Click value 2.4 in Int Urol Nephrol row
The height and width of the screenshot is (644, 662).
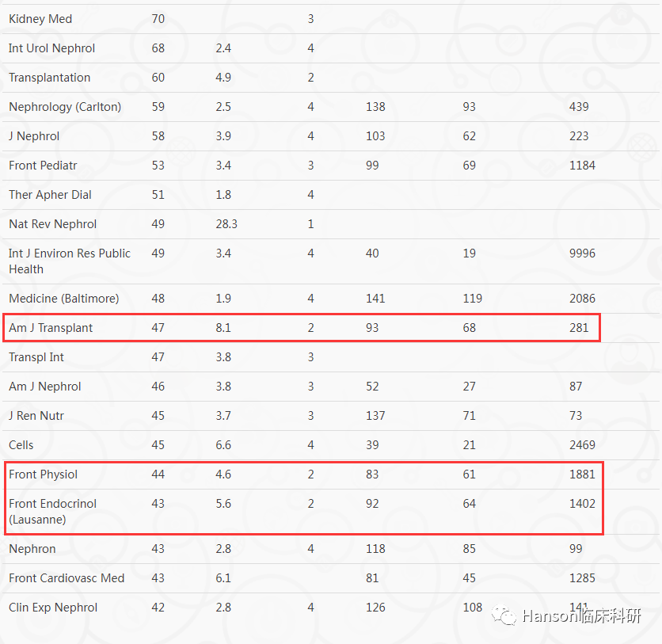tap(223, 48)
